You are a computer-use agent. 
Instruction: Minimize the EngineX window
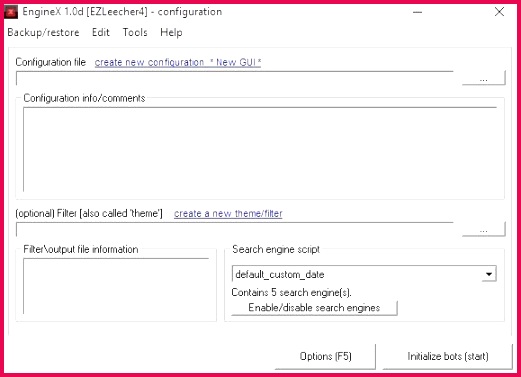pos(417,12)
